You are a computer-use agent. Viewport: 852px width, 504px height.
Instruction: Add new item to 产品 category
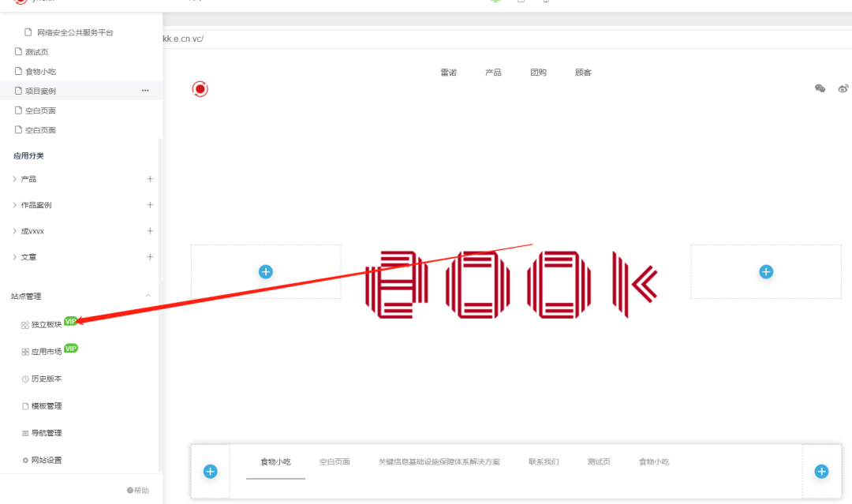tap(150, 179)
